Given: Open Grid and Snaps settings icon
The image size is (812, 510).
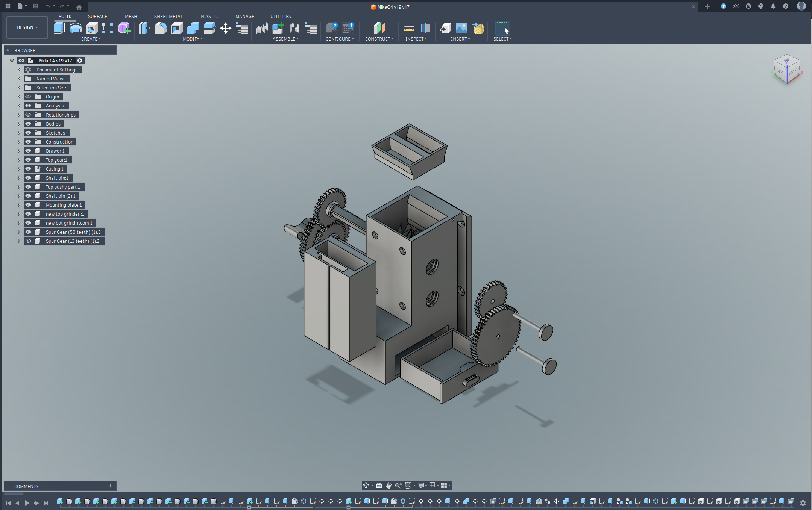Looking at the screenshot, I should coord(433,485).
